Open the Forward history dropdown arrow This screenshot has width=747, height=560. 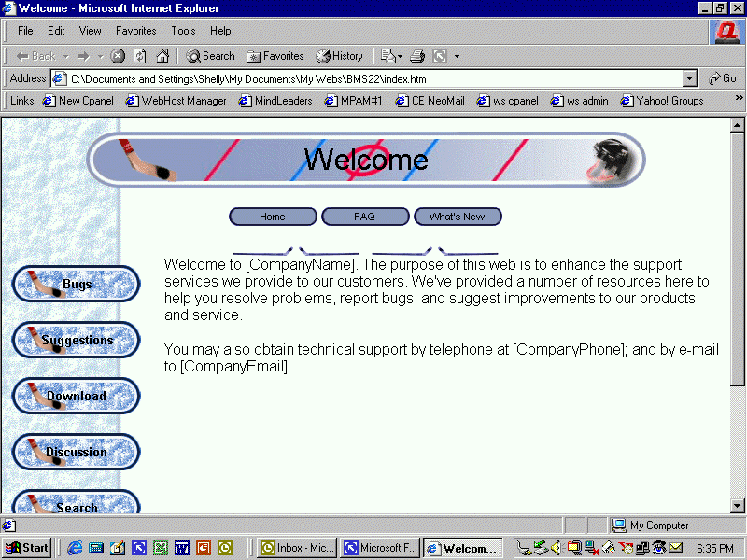(101, 56)
